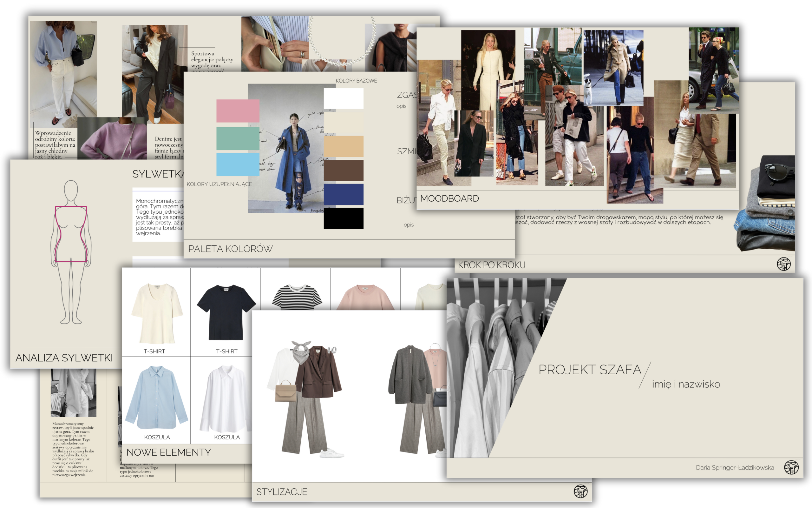Click the folded clothes stack with sunglasses

[x=765, y=203]
